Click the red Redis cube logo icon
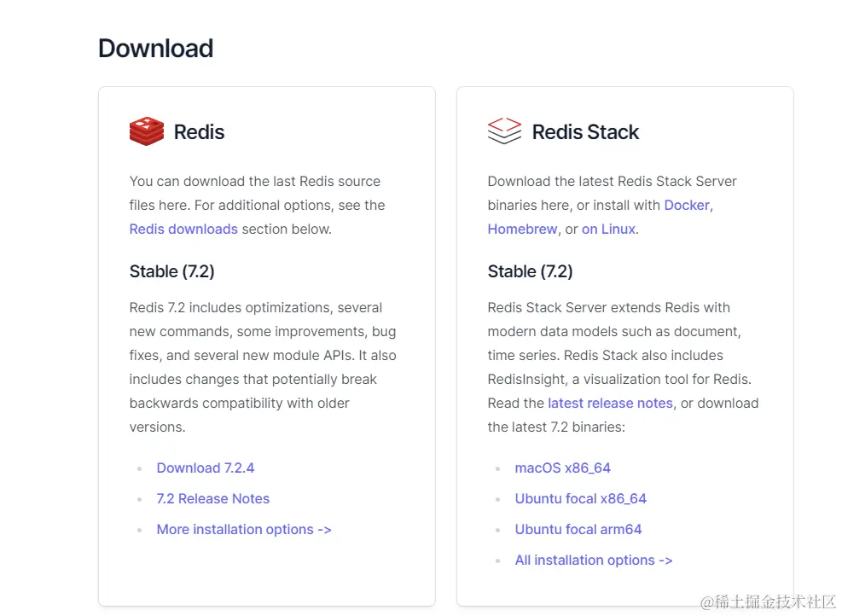 147,131
